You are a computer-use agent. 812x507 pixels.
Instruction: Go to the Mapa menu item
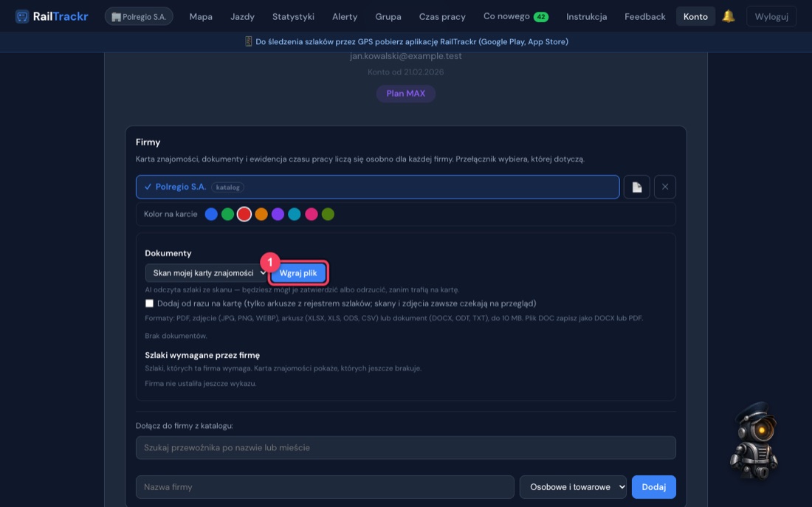[x=201, y=16]
